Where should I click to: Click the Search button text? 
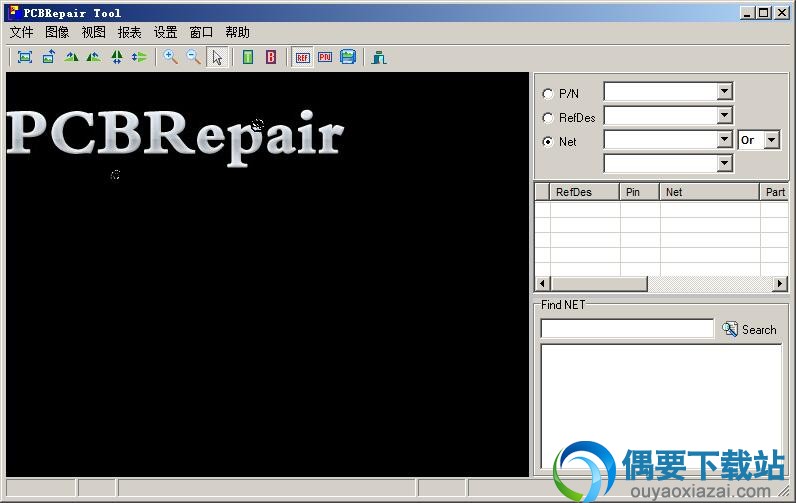[759, 330]
